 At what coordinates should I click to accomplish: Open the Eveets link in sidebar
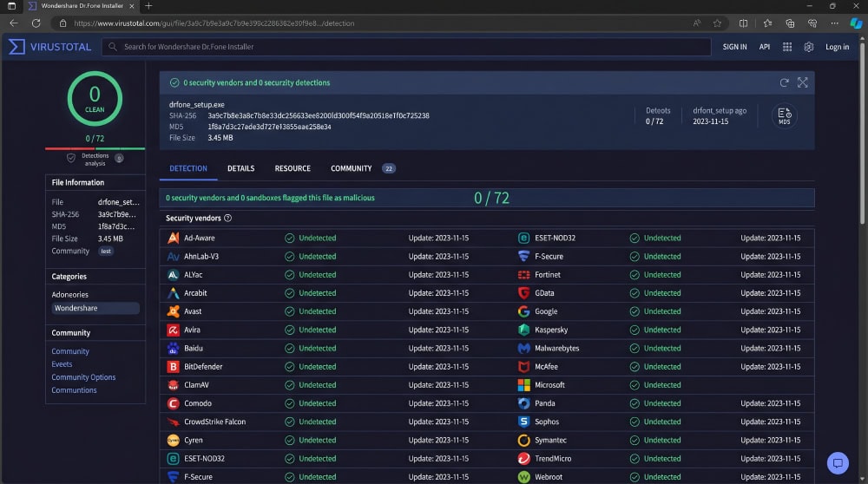[62, 364]
